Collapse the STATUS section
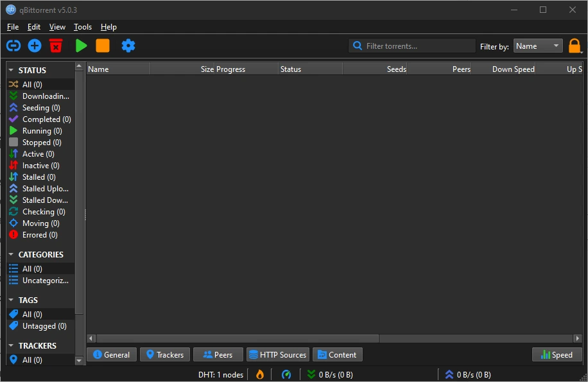Viewport: 588px width, 382px height. click(x=11, y=70)
